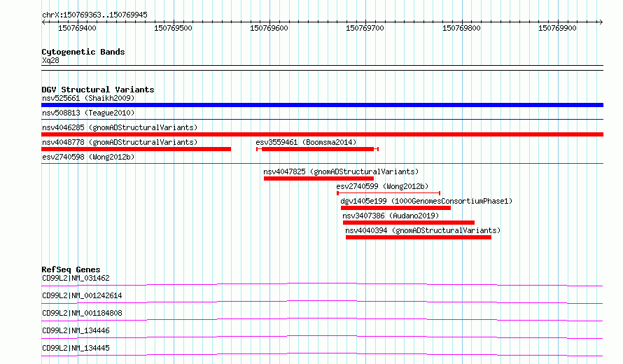
Task: Open the nsv4047825 (gnomADStructuralVariants) label
Action: point(341,171)
